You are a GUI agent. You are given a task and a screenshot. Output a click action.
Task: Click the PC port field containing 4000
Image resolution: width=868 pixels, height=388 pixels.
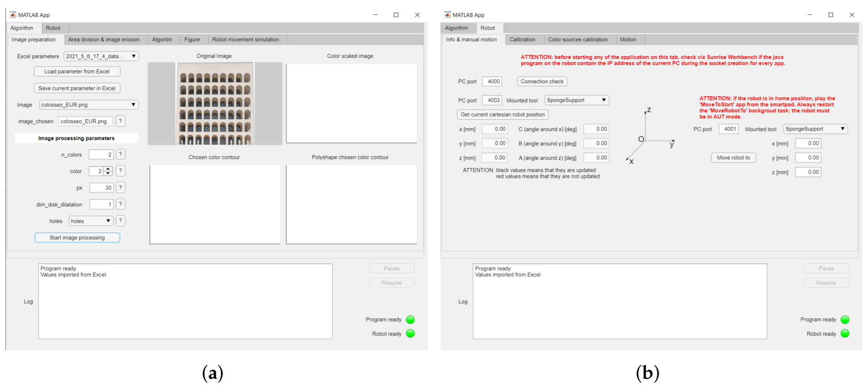[x=492, y=81]
